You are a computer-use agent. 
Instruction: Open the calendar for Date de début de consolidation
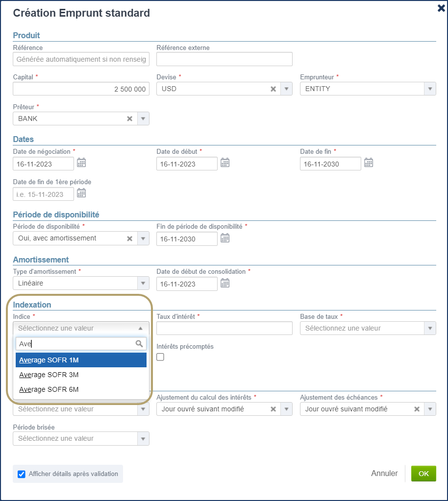(x=225, y=283)
